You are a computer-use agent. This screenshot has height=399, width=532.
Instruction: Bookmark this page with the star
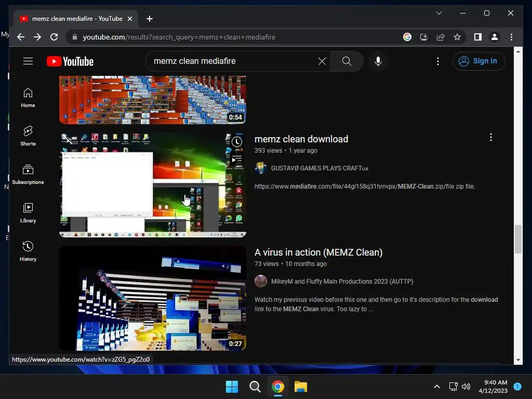457,37
